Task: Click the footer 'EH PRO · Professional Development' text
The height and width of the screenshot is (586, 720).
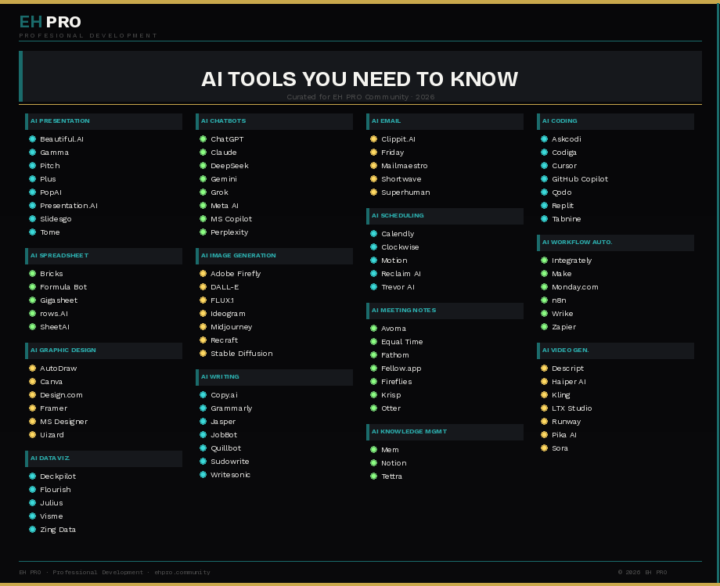Action: pyautogui.click(x=81, y=572)
